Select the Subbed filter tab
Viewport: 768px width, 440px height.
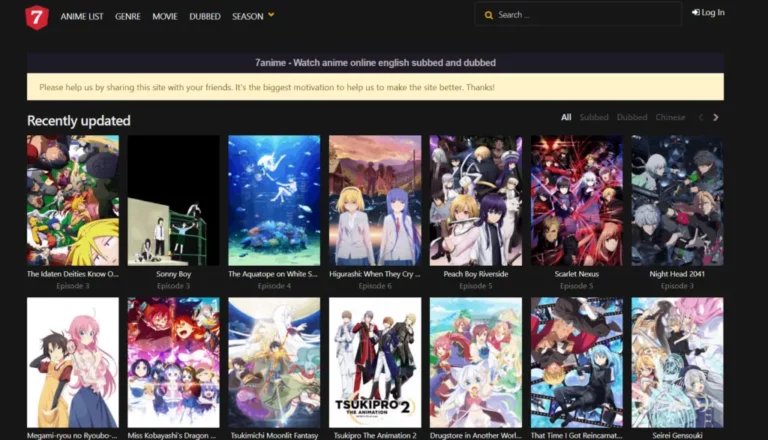coord(594,118)
